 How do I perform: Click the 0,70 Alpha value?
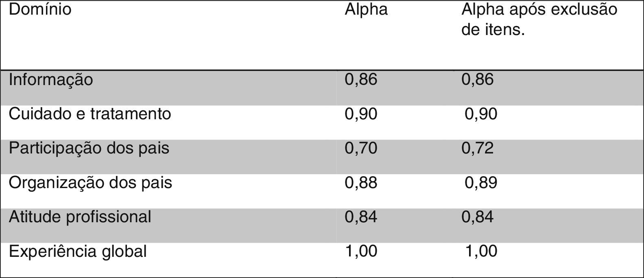click(361, 148)
